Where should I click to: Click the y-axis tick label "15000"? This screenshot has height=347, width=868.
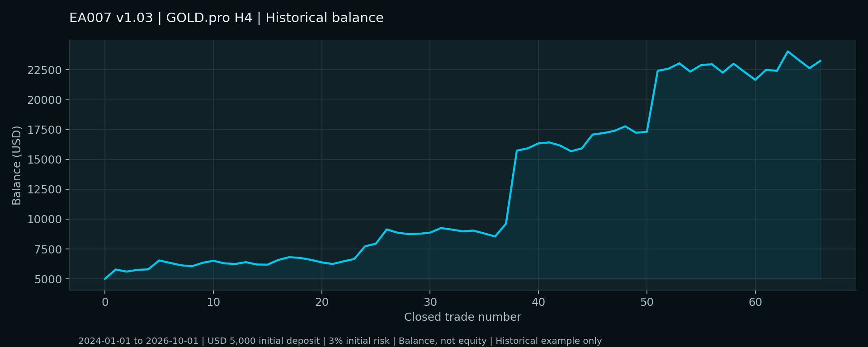45,160
